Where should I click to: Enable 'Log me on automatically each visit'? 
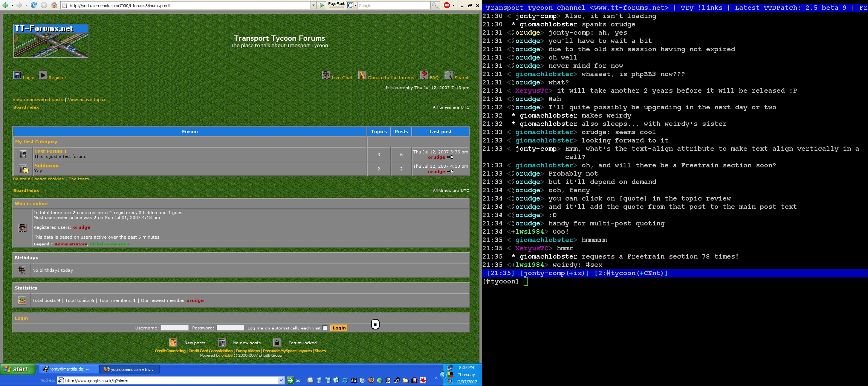(x=325, y=328)
